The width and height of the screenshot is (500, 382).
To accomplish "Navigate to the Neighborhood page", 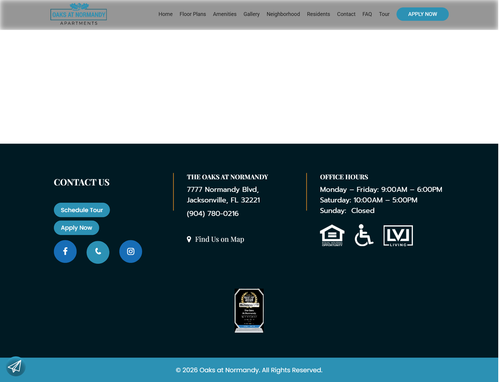I will (283, 14).
